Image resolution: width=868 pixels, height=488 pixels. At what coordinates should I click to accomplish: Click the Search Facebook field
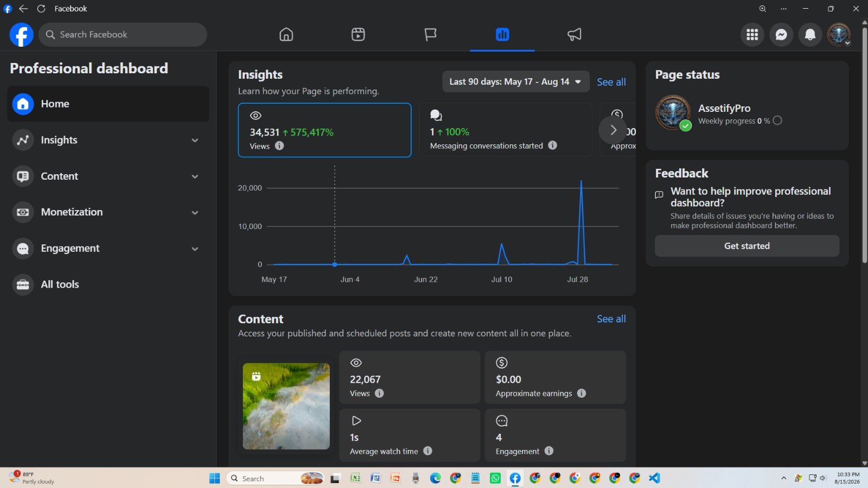point(123,35)
